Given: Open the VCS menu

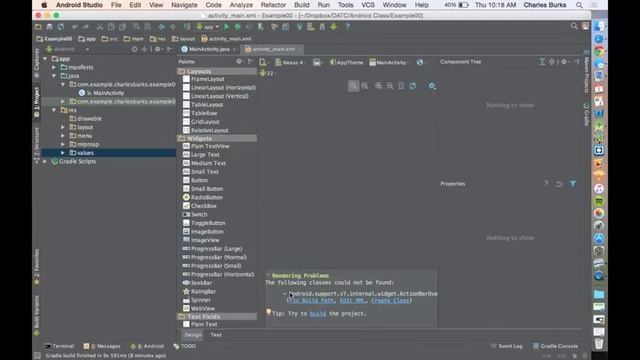Looking at the screenshot, I should 368,5.
